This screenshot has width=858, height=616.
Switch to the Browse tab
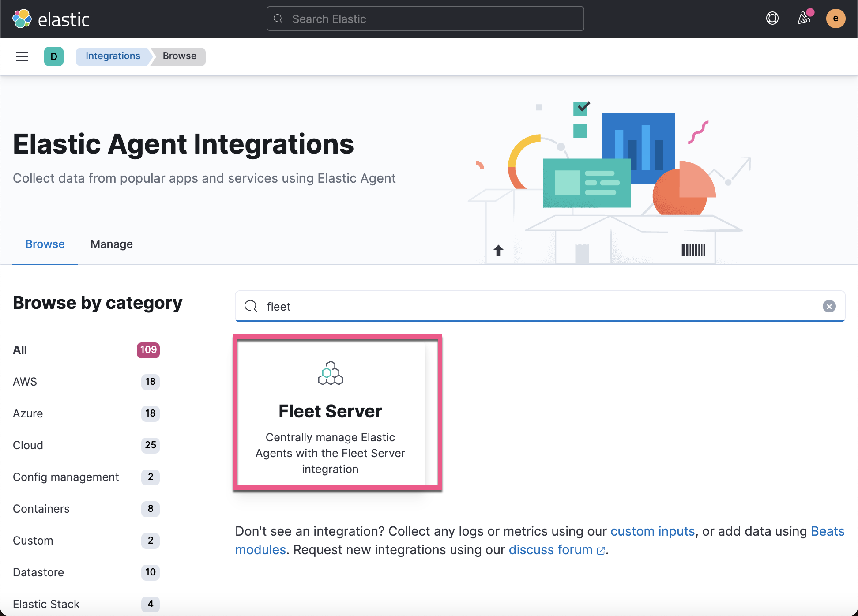click(x=45, y=244)
